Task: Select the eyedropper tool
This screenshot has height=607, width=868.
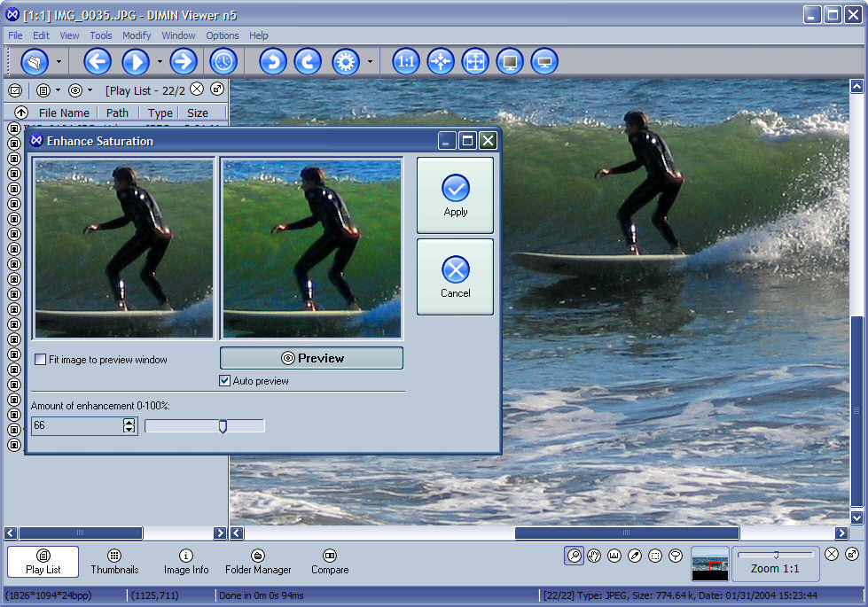Action: click(x=635, y=556)
